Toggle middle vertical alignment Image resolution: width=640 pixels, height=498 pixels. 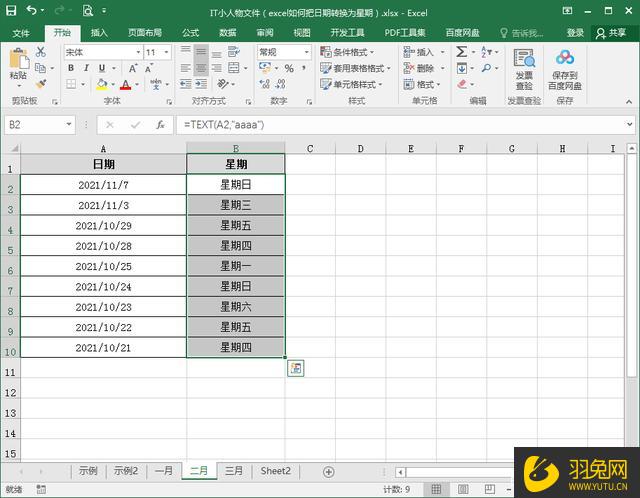(x=201, y=52)
